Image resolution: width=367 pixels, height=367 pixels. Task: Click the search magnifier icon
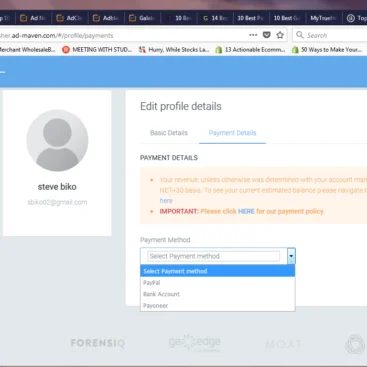click(x=300, y=35)
